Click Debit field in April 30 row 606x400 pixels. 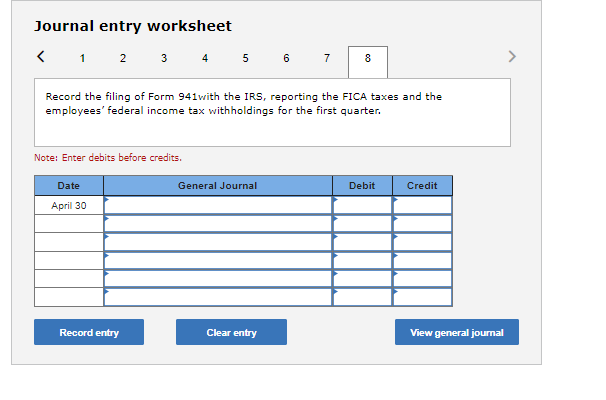click(x=363, y=205)
